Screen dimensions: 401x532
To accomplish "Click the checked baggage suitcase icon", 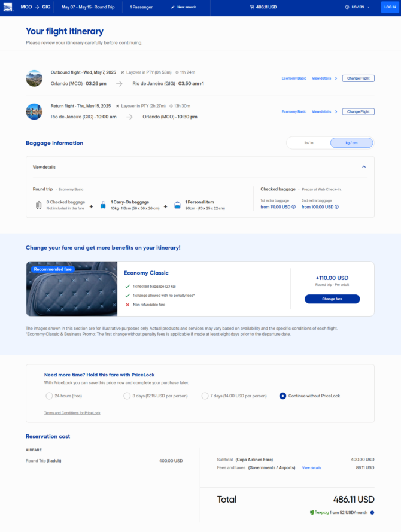I will tap(39, 205).
